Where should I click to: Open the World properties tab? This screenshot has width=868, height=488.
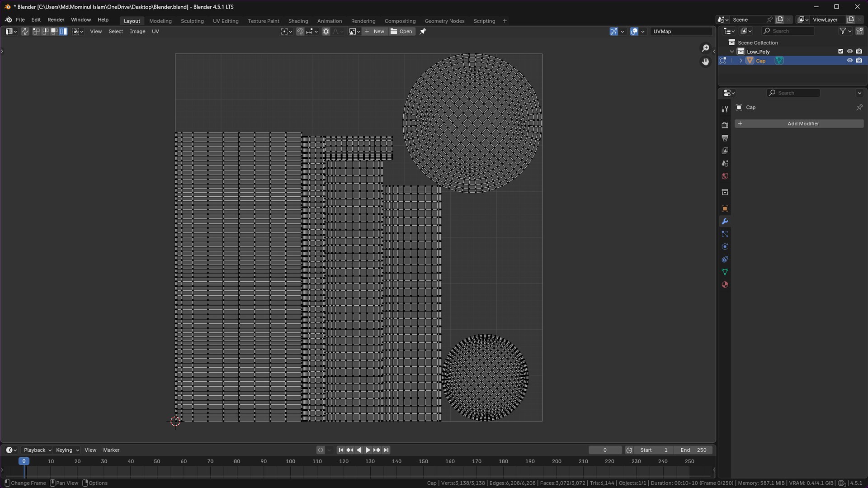(x=725, y=176)
